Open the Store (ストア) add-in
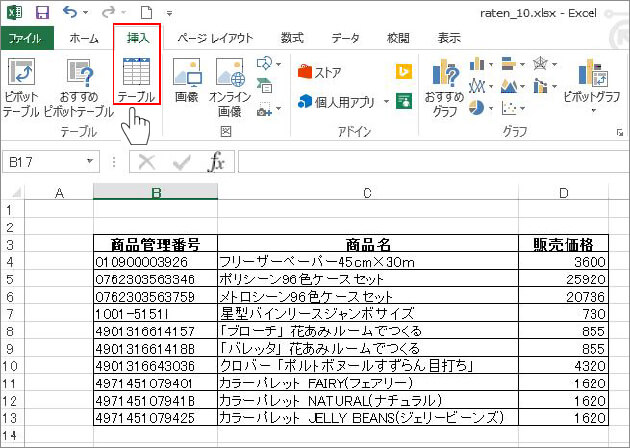The width and height of the screenshot is (630, 448). click(320, 72)
